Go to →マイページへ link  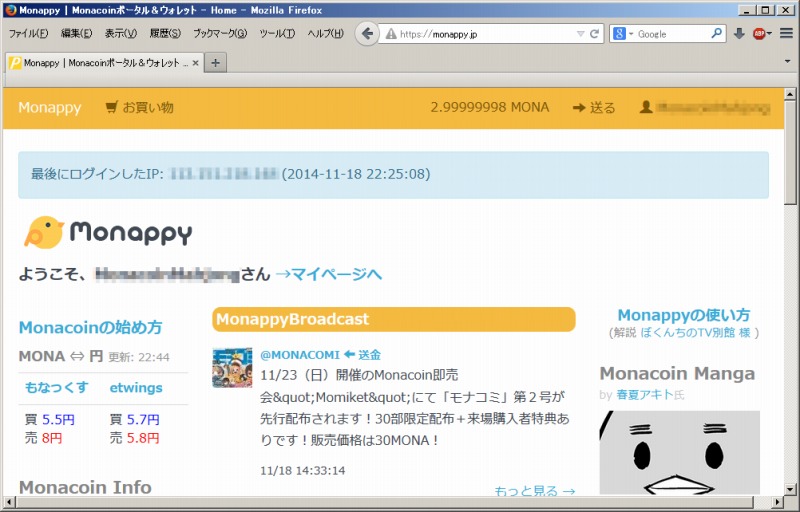click(329, 274)
